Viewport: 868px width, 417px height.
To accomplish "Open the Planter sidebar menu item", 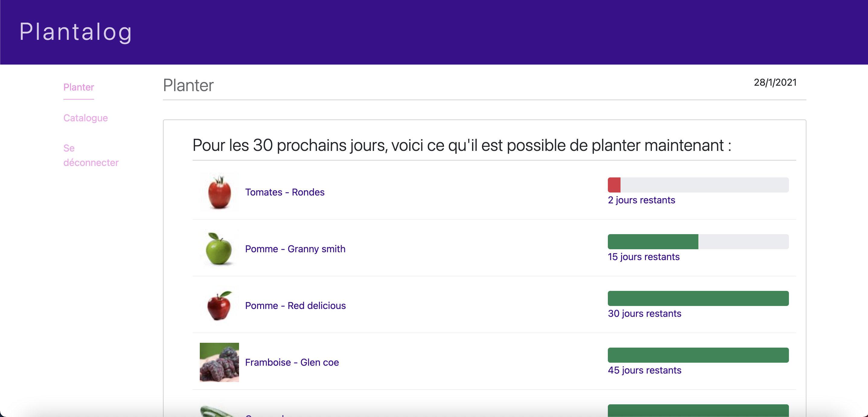I will pos(78,87).
